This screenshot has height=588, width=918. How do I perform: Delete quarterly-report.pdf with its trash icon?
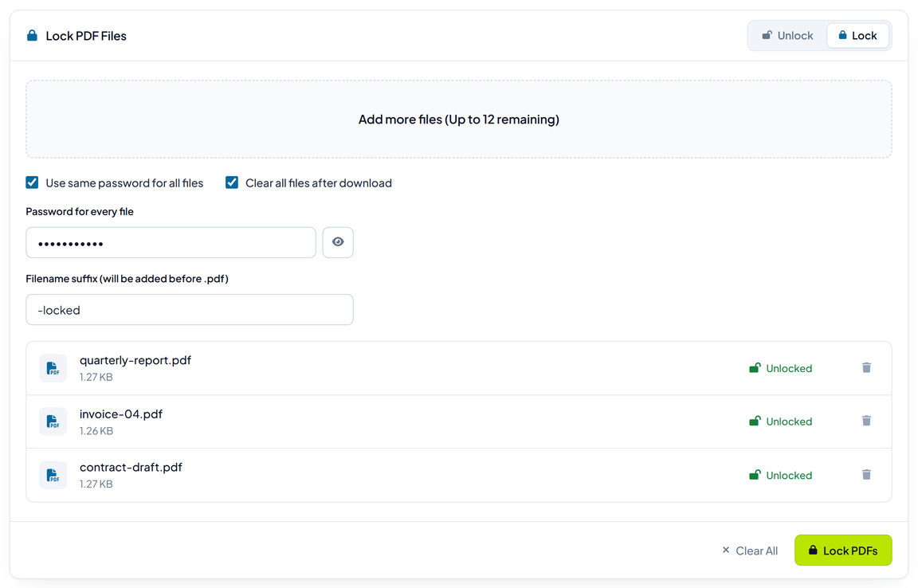[x=866, y=368]
